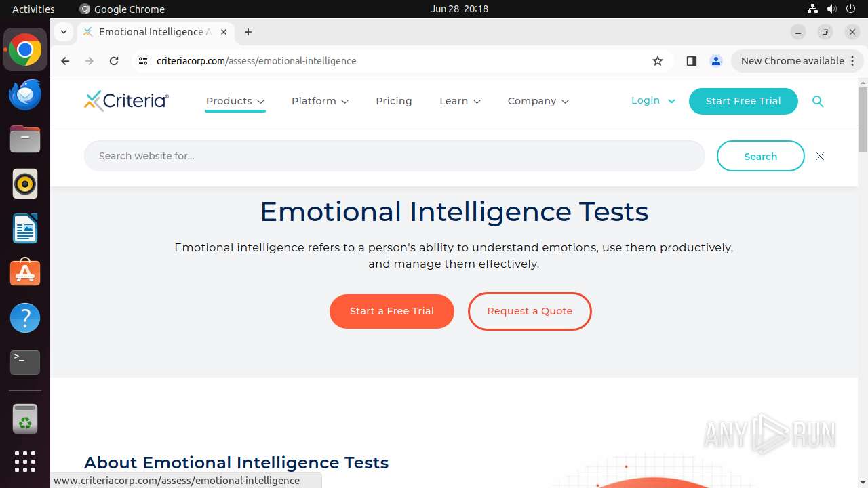This screenshot has width=868, height=488.
Task: View site information icon in address bar
Action: tap(142, 61)
